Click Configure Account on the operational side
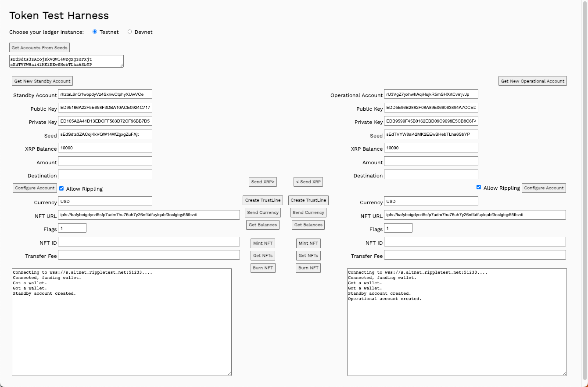The height and width of the screenshot is (387, 588). point(544,188)
